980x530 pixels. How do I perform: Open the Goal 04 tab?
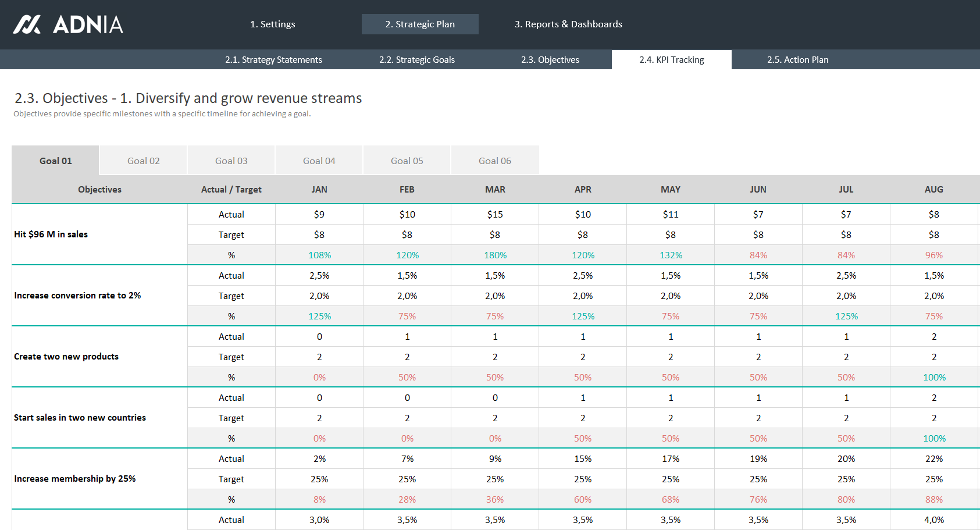point(319,161)
